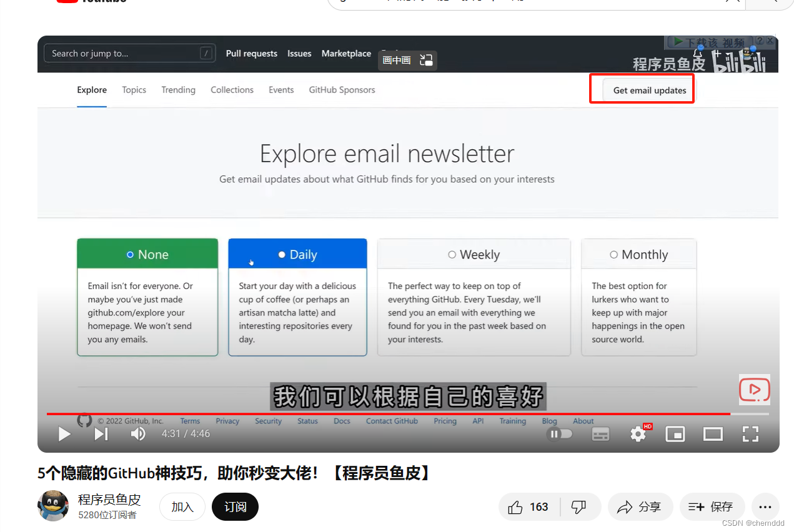This screenshot has height=532, width=794.
Task: Open the Training footer link
Action: (513, 421)
